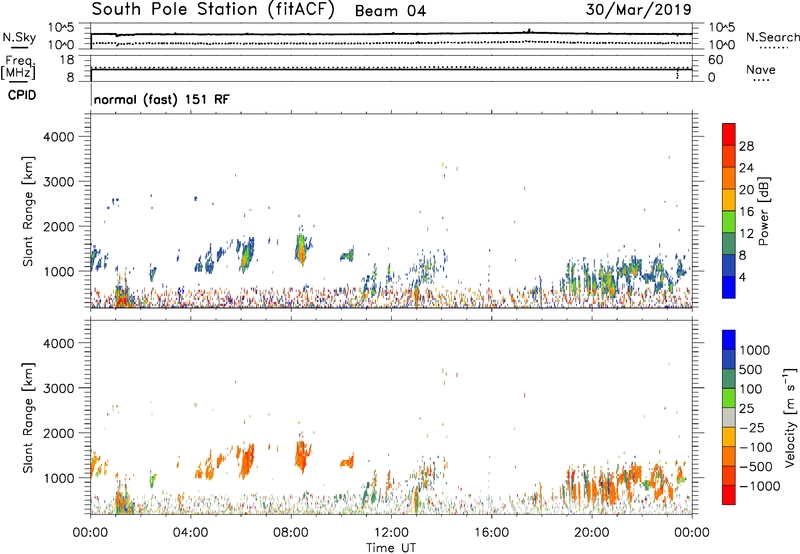Image resolution: width=800 pixels, height=554 pixels.
Task: Click the 'CPID' label
Action: click(22, 95)
